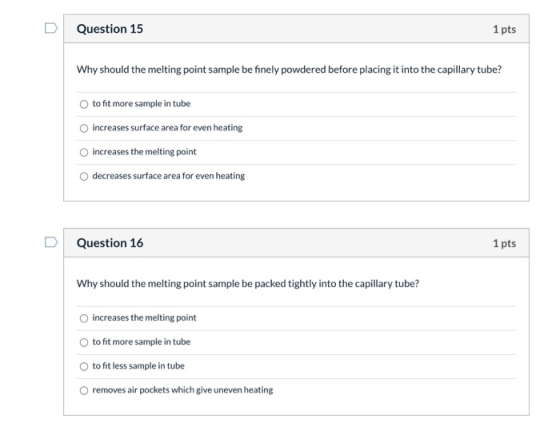560x431 pixels.
Task: Flag Question 16 with the bookmark icon
Action: pyautogui.click(x=51, y=242)
